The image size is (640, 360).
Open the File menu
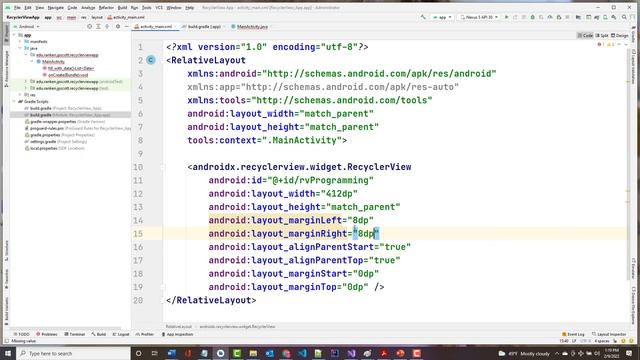(17, 8)
